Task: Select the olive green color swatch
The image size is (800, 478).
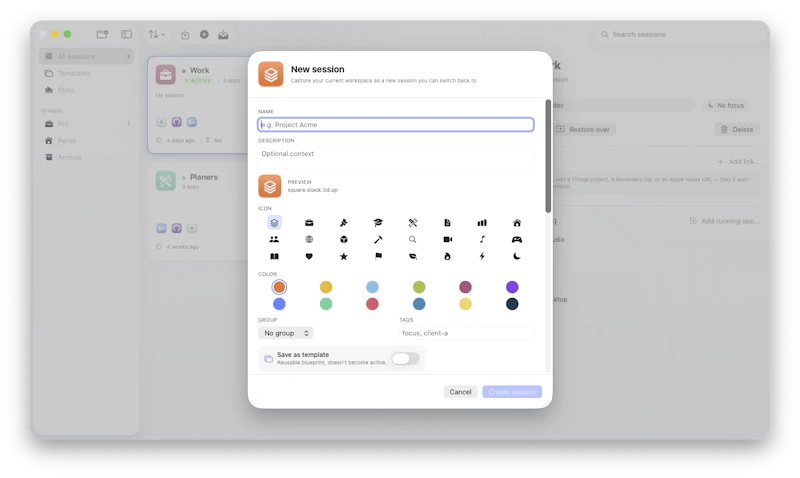Action: (419, 287)
